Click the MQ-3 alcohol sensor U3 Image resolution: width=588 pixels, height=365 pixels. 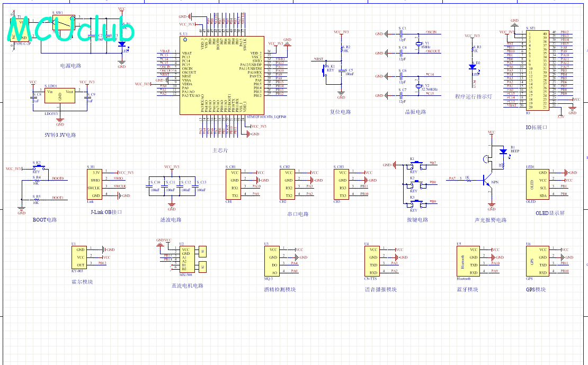pyautogui.click(x=274, y=261)
